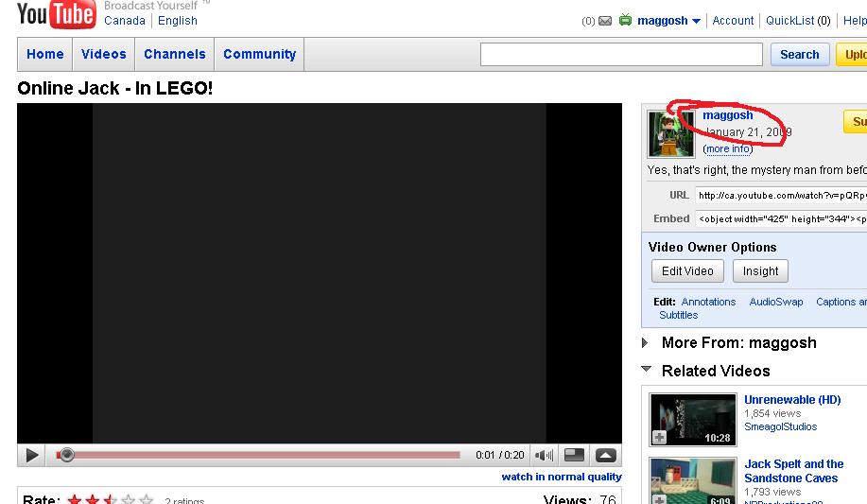The width and height of the screenshot is (867, 504).
Task: Expand the (more info) description link
Action: pos(728,148)
